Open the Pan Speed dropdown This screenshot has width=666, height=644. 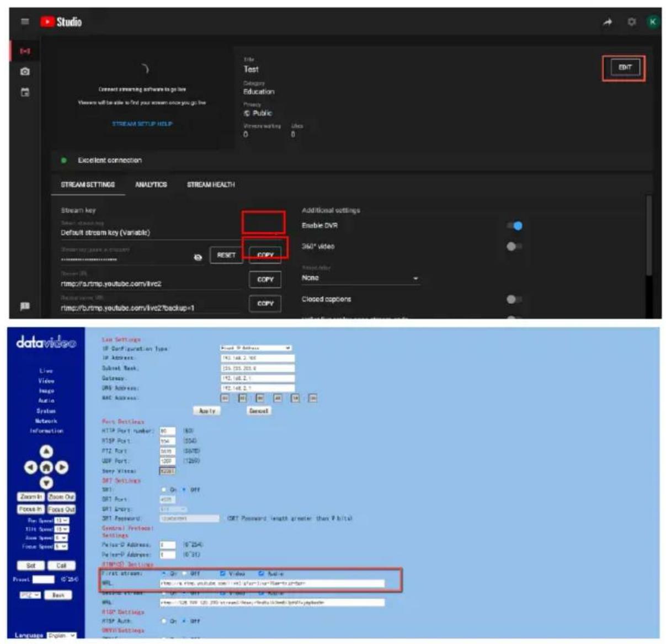click(x=62, y=520)
